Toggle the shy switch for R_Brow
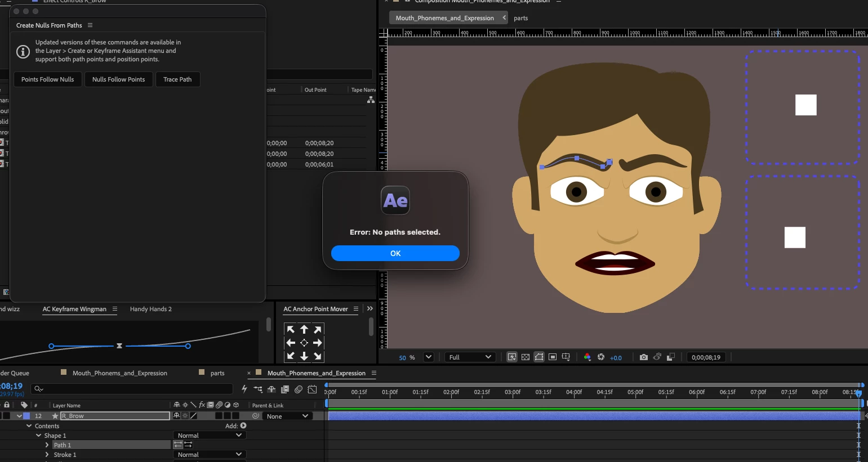 pos(176,416)
